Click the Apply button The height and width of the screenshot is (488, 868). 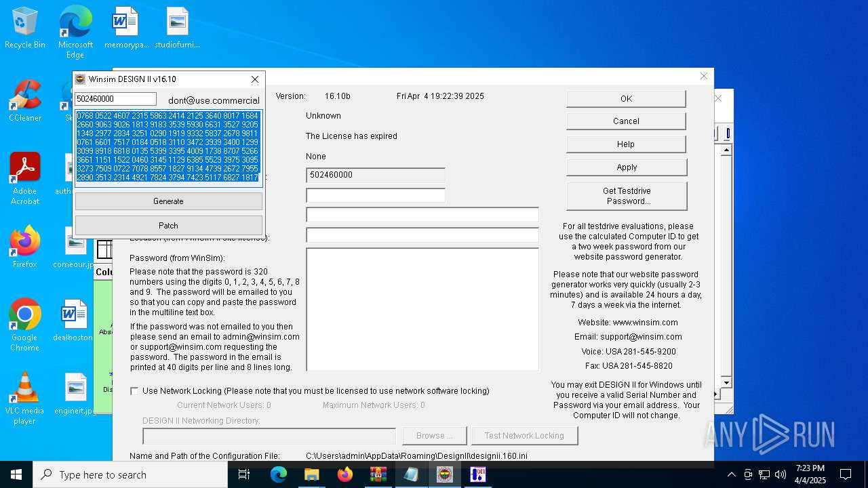627,167
